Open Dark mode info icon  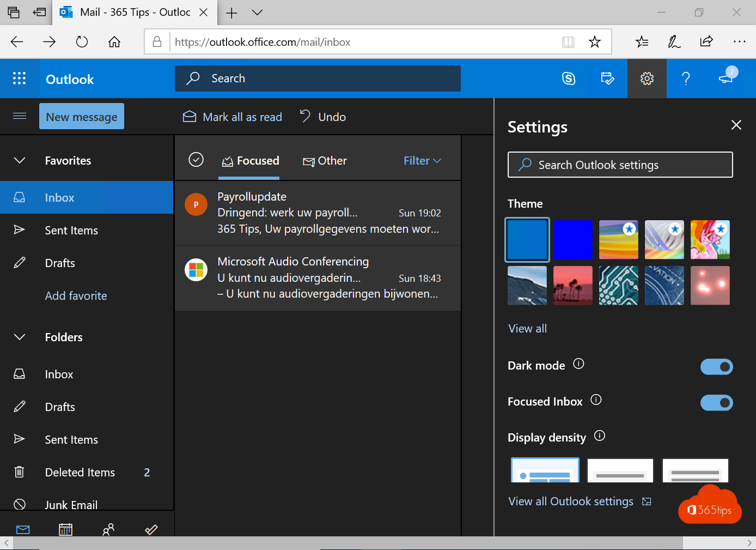[x=578, y=364]
